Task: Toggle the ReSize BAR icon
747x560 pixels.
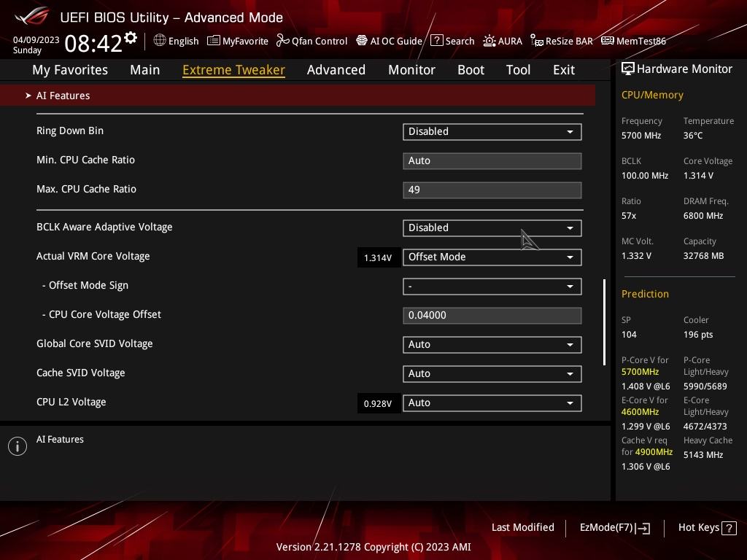Action: 536,41
